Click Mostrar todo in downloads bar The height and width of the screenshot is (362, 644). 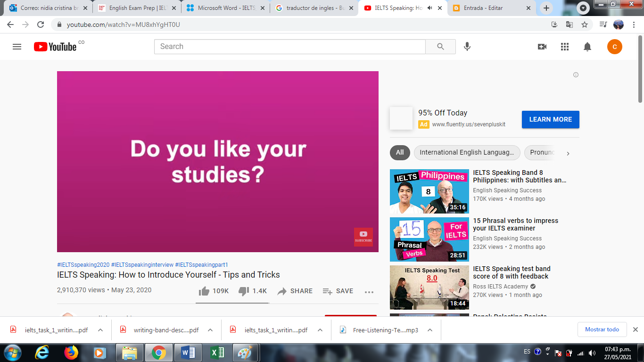[602, 329]
